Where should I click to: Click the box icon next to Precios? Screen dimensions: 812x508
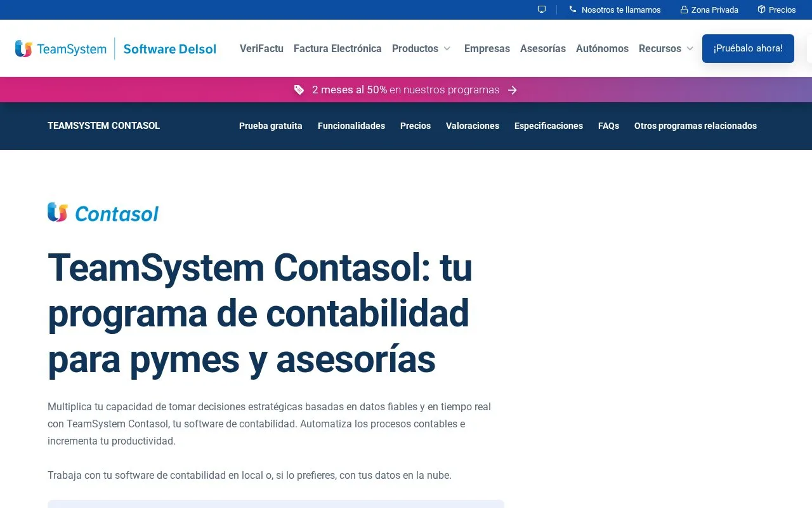click(761, 10)
